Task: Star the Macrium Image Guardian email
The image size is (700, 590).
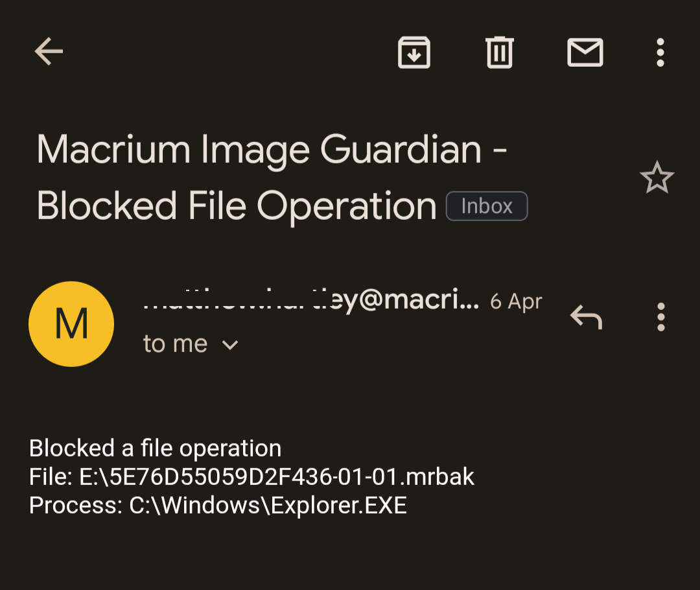Action: click(x=657, y=176)
